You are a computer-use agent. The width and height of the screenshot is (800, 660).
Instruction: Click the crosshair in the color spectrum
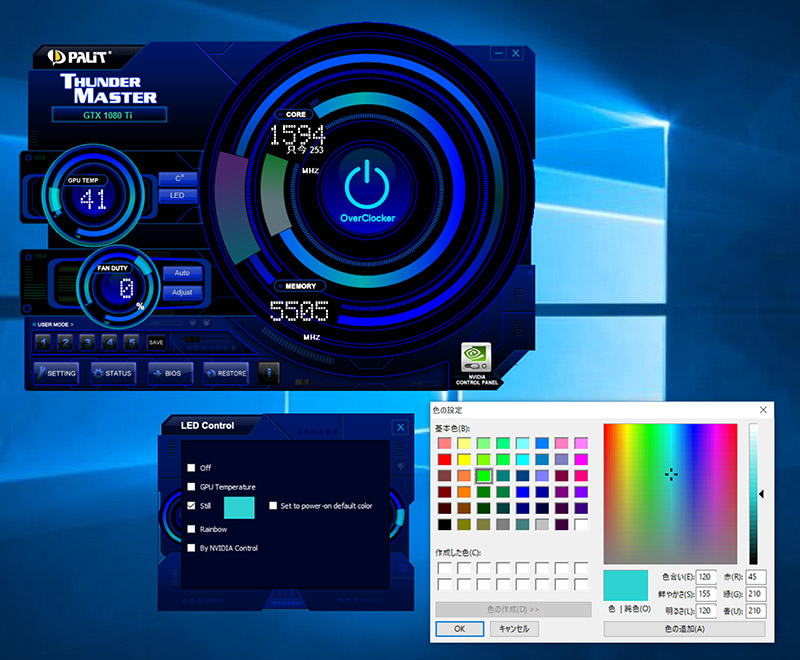pos(671,475)
